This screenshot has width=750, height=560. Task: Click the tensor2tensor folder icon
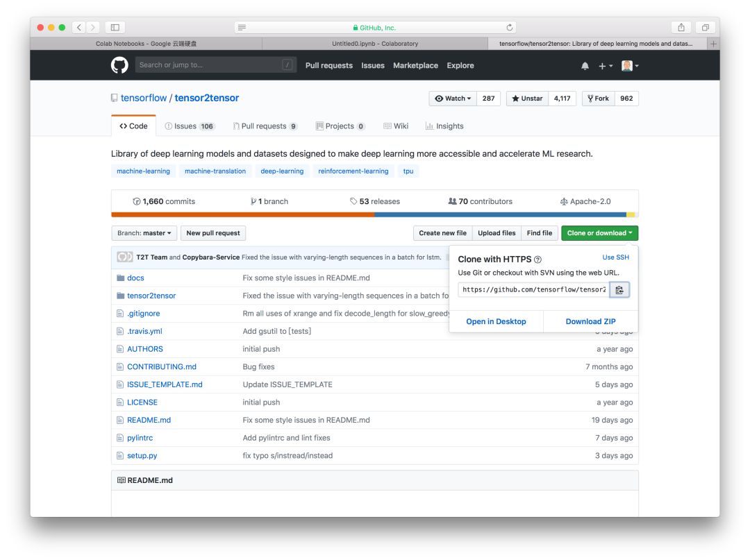pos(121,296)
